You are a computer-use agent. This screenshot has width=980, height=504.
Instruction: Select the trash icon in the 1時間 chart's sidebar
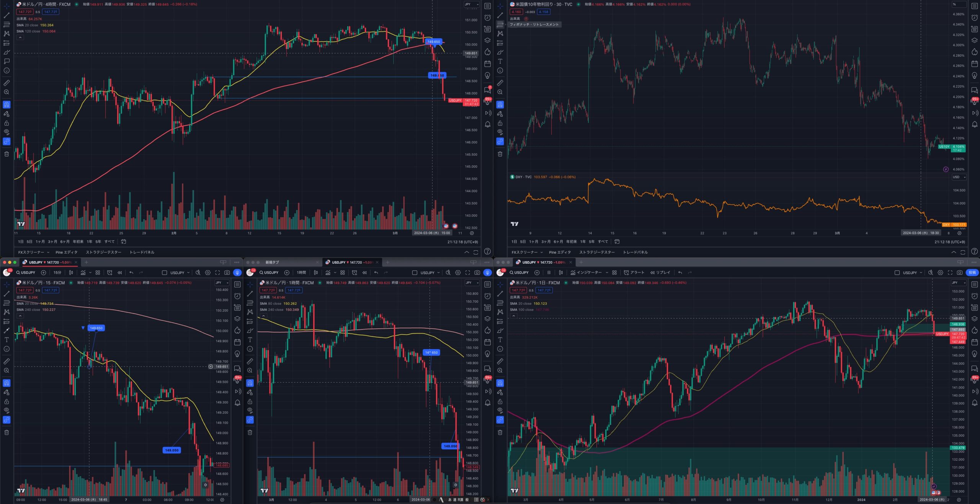(250, 432)
